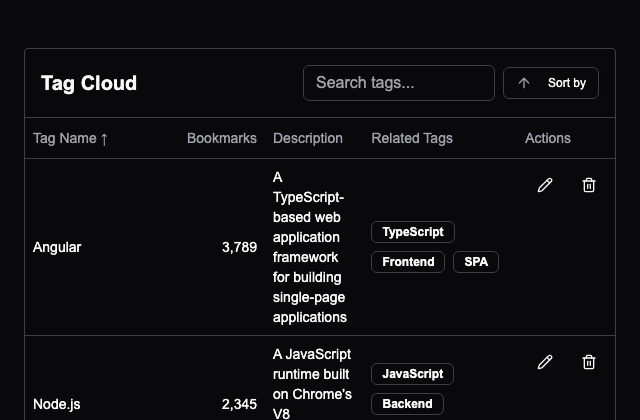The image size is (640, 420).
Task: Open the Sort by button
Action: pyautogui.click(x=551, y=83)
